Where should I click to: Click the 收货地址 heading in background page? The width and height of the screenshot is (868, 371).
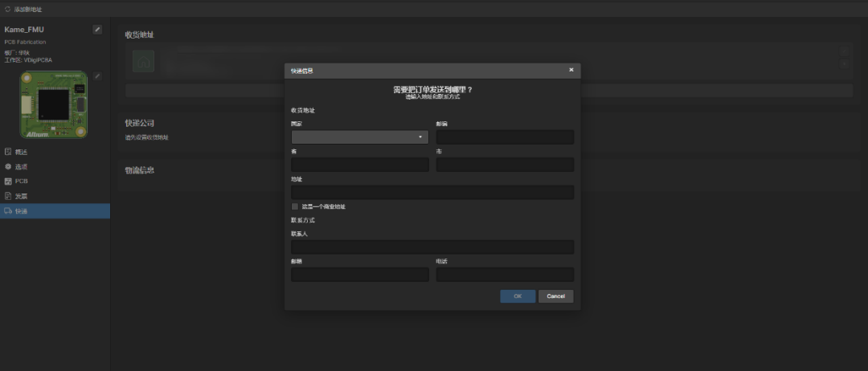(x=140, y=35)
